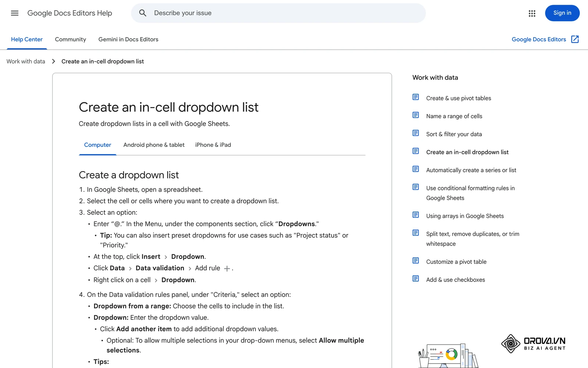The width and height of the screenshot is (588, 368).
Task: Click the Describe your issue search field
Action: click(278, 13)
